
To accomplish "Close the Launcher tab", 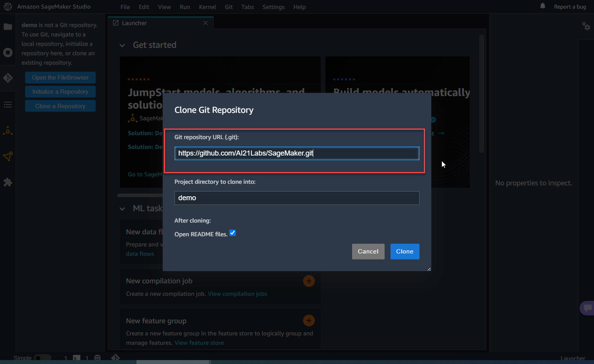I will (x=205, y=23).
